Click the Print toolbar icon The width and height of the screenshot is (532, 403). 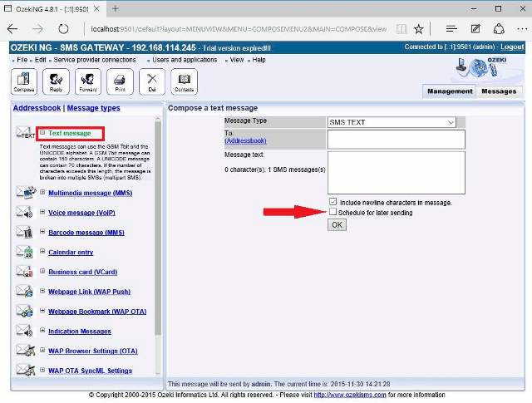pyautogui.click(x=120, y=82)
